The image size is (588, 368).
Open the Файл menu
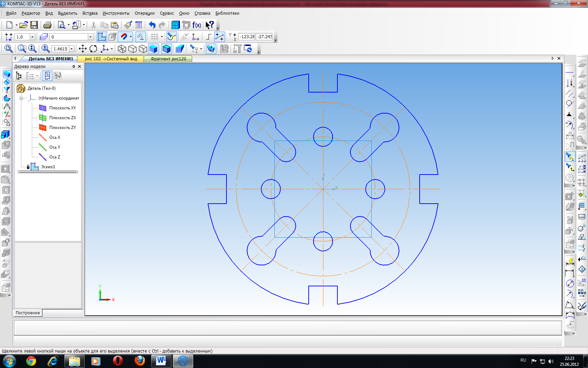click(11, 13)
